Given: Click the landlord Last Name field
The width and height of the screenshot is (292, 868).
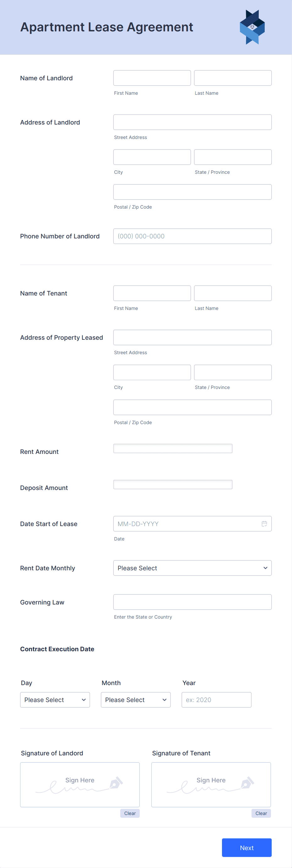Looking at the screenshot, I should point(232,78).
